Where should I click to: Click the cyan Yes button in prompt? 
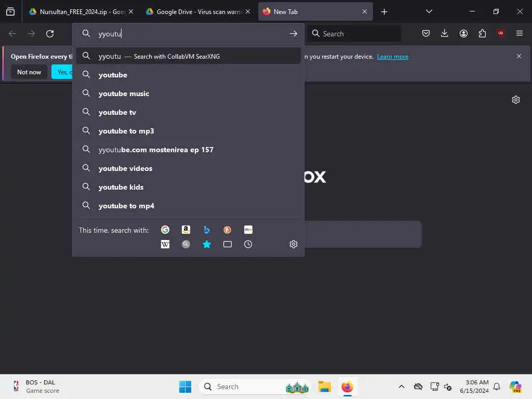pyautogui.click(x=62, y=72)
